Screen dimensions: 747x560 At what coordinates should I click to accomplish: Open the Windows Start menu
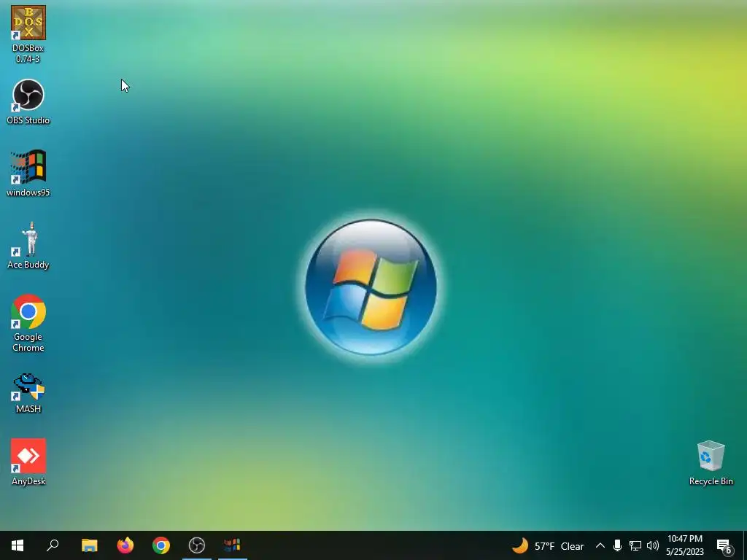point(18,545)
